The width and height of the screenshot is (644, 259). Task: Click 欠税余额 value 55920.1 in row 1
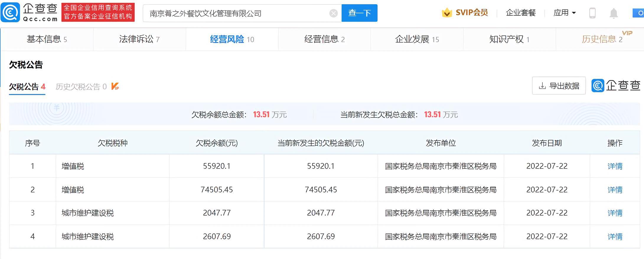[x=217, y=166]
